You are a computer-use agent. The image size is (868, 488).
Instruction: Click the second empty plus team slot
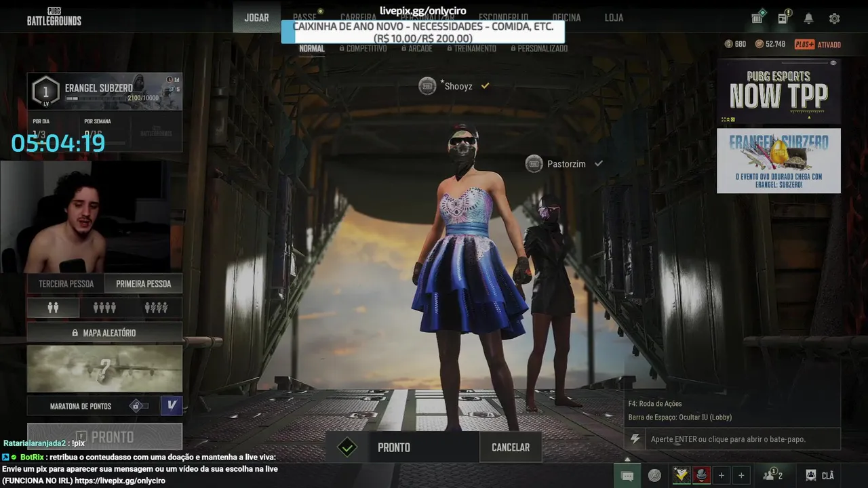(x=741, y=476)
